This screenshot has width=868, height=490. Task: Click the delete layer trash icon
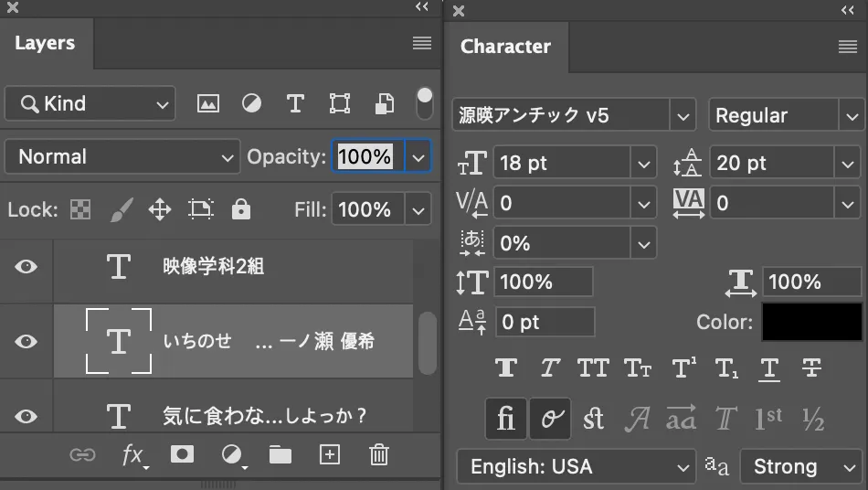(x=378, y=454)
